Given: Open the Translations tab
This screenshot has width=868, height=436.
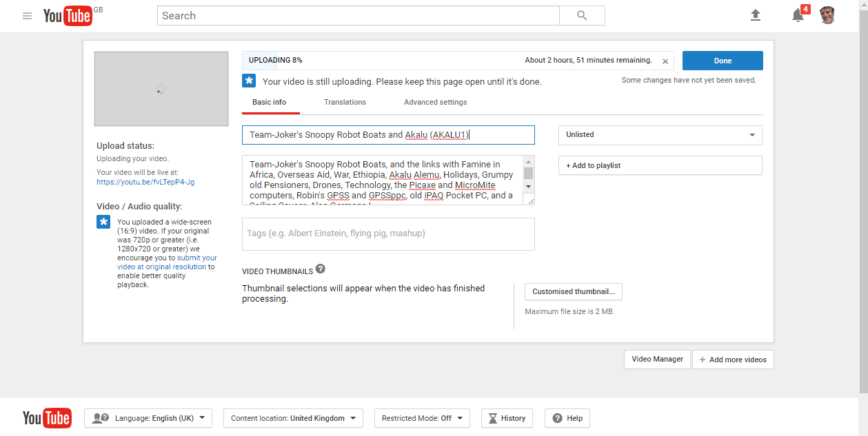Looking at the screenshot, I should 345,102.
